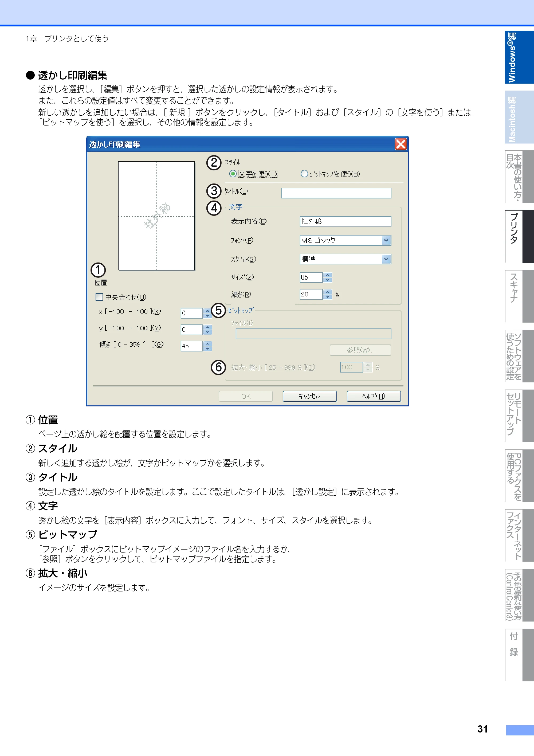Increase the x position spinner value

click(x=207, y=311)
